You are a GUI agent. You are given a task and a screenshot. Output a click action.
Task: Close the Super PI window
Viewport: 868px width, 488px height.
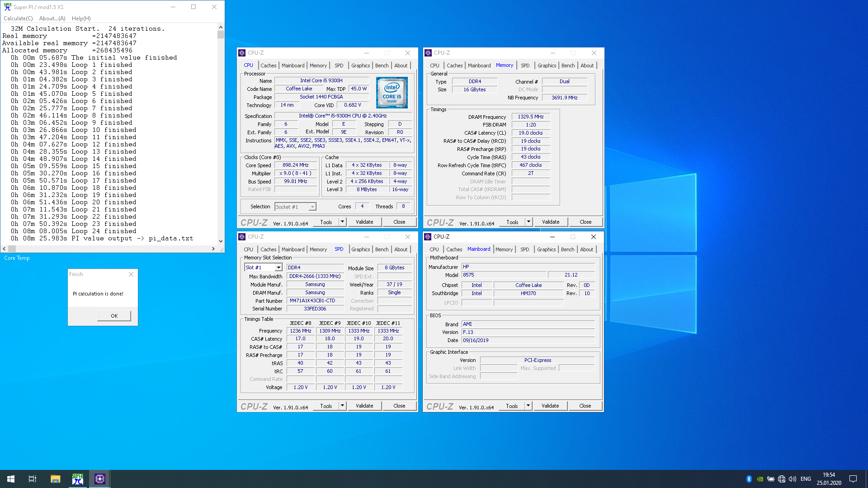point(214,7)
